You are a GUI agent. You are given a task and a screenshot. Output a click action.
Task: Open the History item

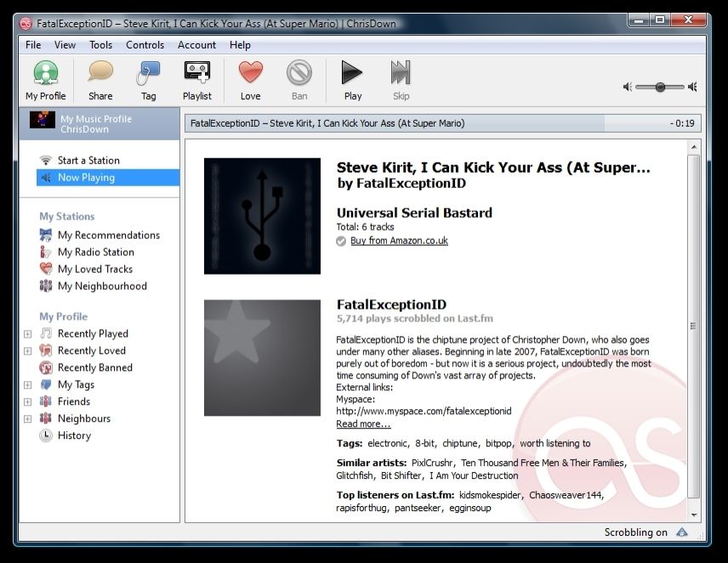pyautogui.click(x=74, y=435)
